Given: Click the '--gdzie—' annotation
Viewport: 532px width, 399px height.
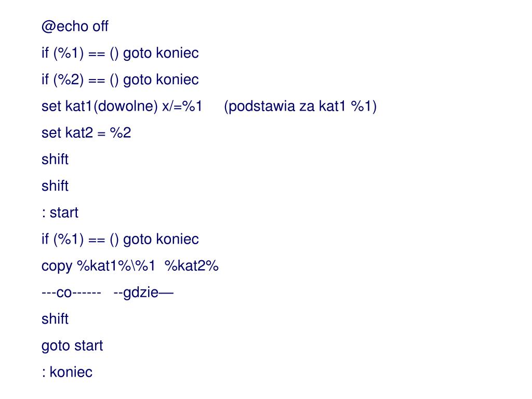Looking at the screenshot, I should [143, 292].
